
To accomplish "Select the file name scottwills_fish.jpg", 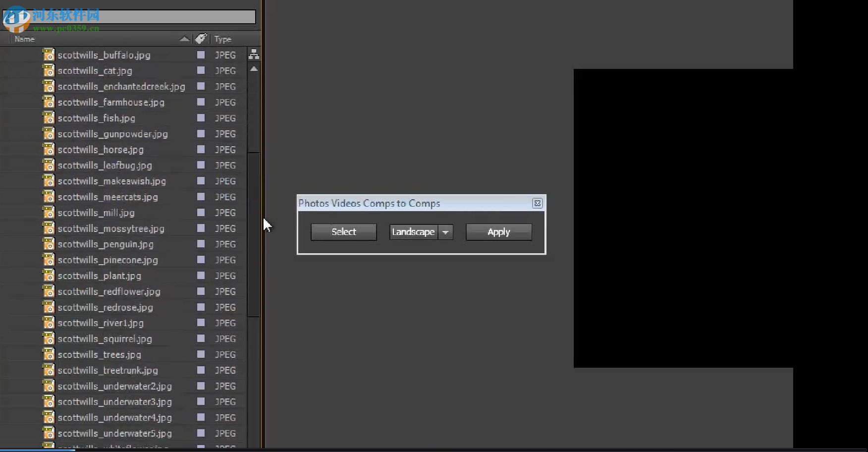I will (97, 118).
